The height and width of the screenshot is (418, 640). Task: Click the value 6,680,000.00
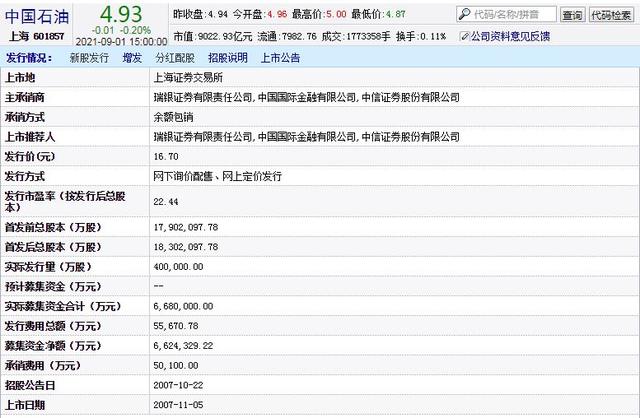click(x=183, y=306)
